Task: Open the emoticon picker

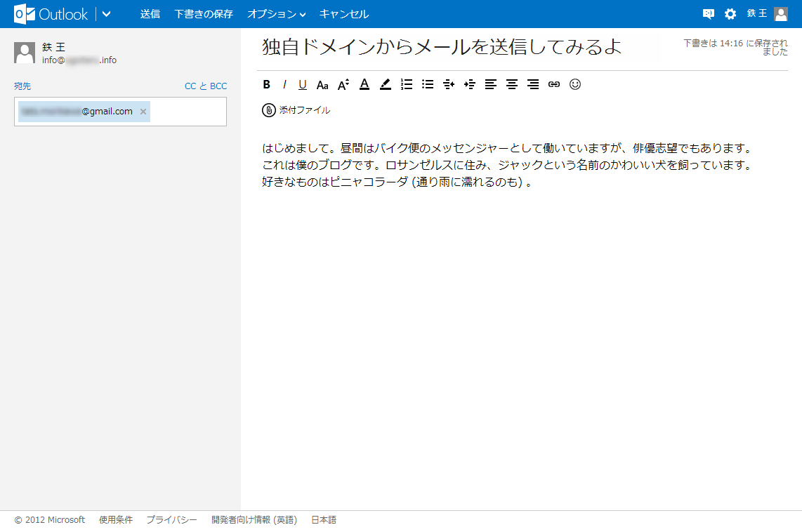Action: [575, 85]
